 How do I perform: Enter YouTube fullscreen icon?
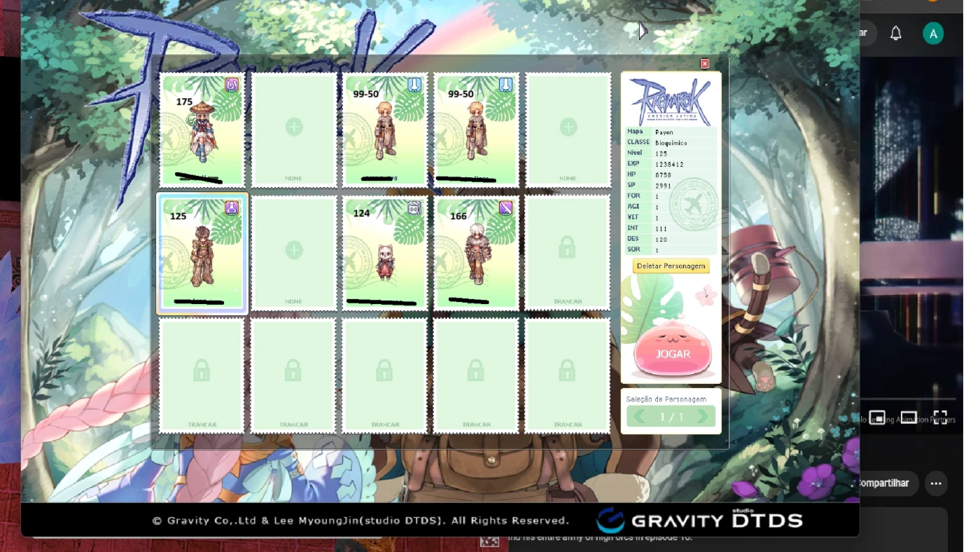point(940,418)
